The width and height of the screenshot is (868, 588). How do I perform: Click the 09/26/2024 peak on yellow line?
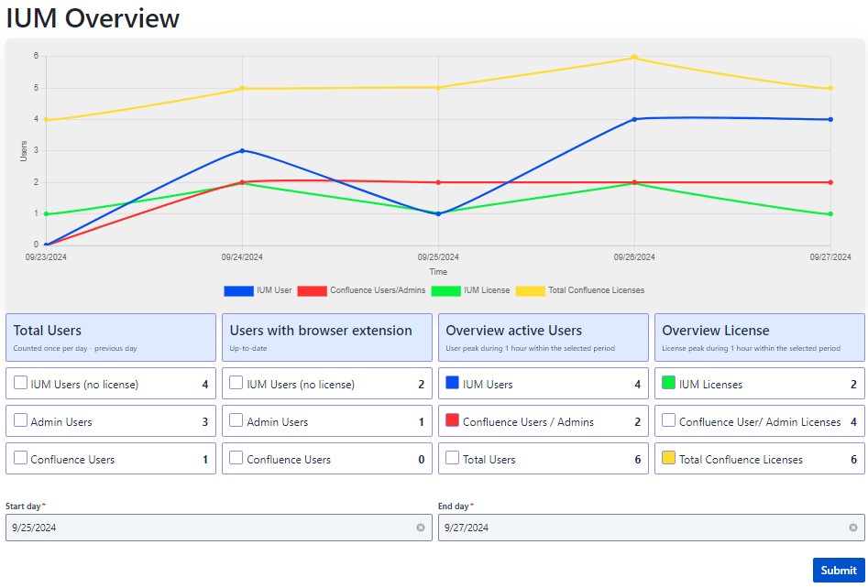coord(634,58)
